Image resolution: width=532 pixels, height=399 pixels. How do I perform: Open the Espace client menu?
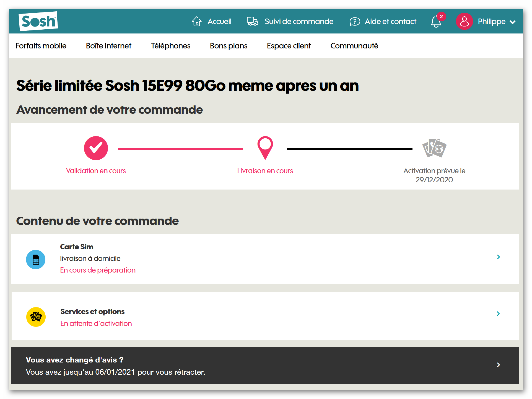click(x=289, y=46)
